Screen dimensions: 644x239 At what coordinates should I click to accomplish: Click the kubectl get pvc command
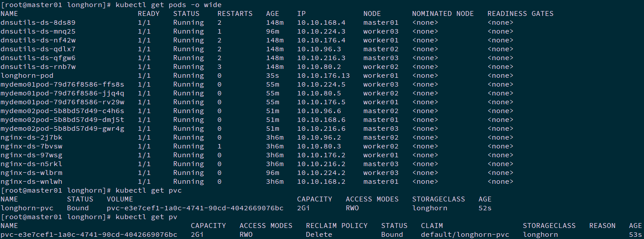tap(149, 190)
